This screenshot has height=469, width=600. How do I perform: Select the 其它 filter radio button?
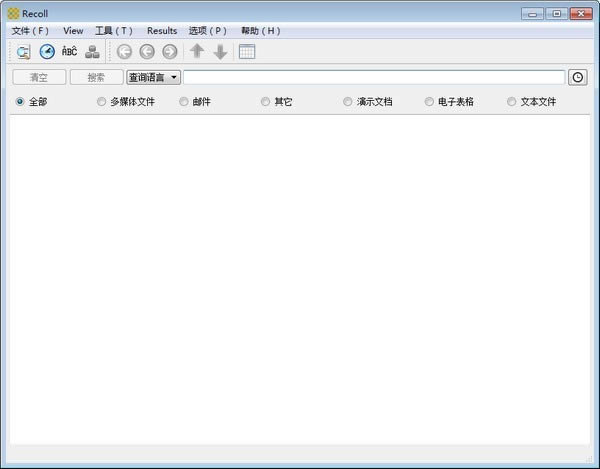[x=265, y=101]
